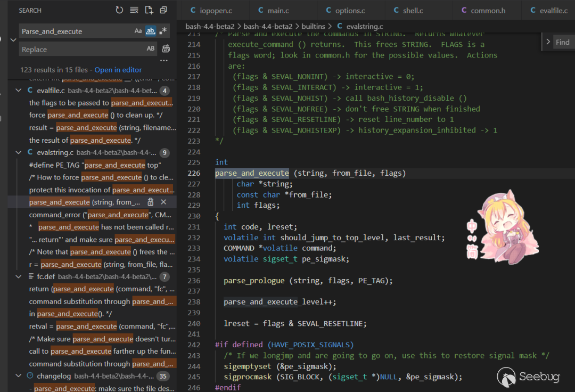The height and width of the screenshot is (392, 575).
Task: Expand the changelog results group
Action: (x=19, y=376)
